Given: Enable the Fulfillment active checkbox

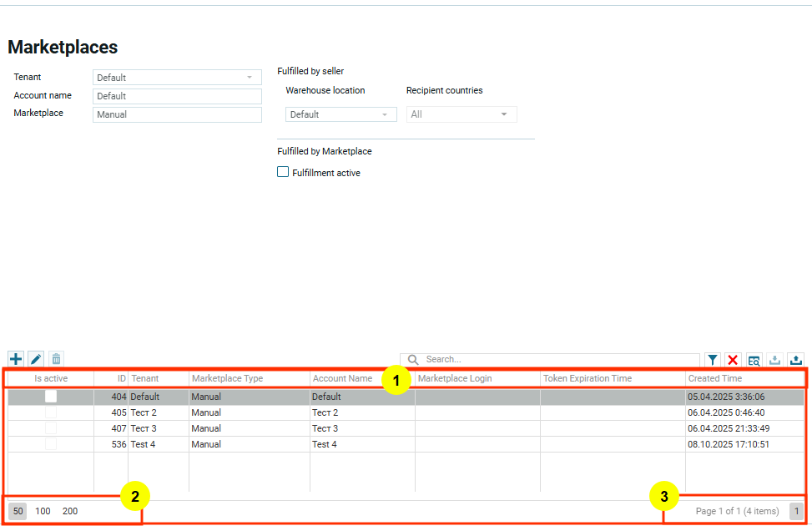Looking at the screenshot, I should [283, 173].
